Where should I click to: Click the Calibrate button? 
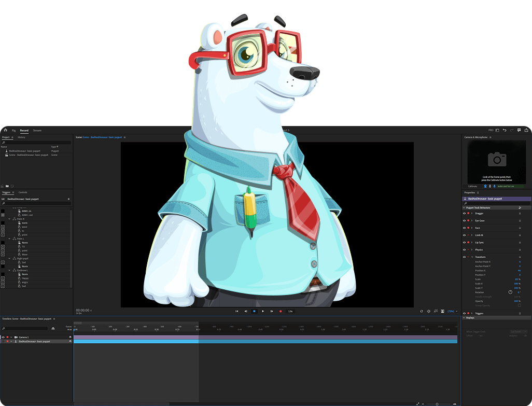click(x=472, y=186)
